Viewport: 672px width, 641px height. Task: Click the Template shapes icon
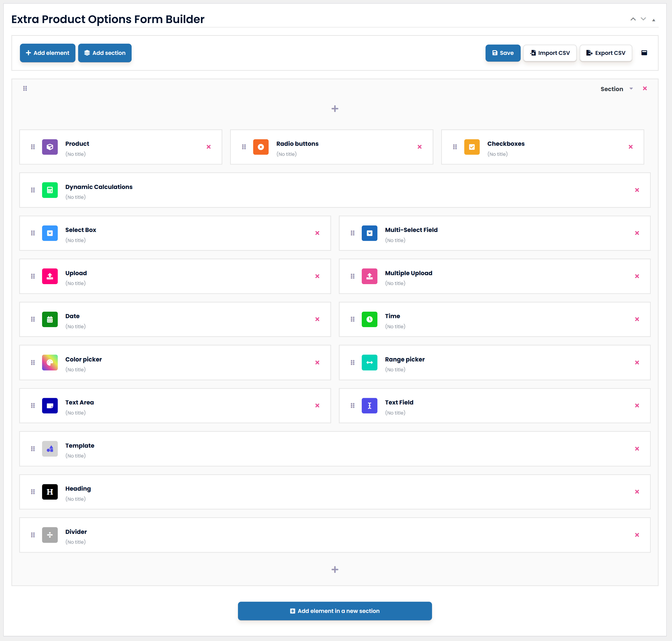point(50,449)
